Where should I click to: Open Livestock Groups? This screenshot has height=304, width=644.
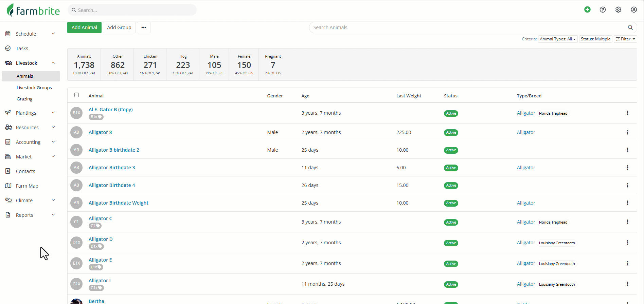[x=34, y=88]
